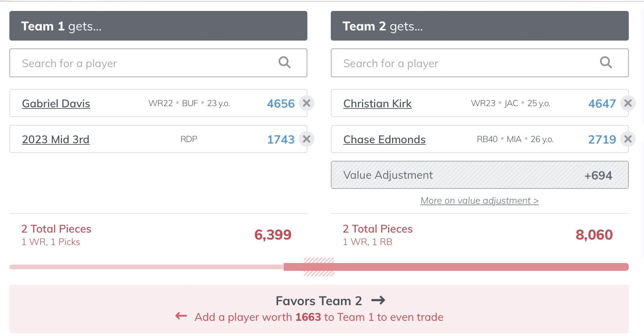Viewport: 644px width, 336px height.
Task: Click the hatched marker on trade balance bar
Action: (319, 267)
